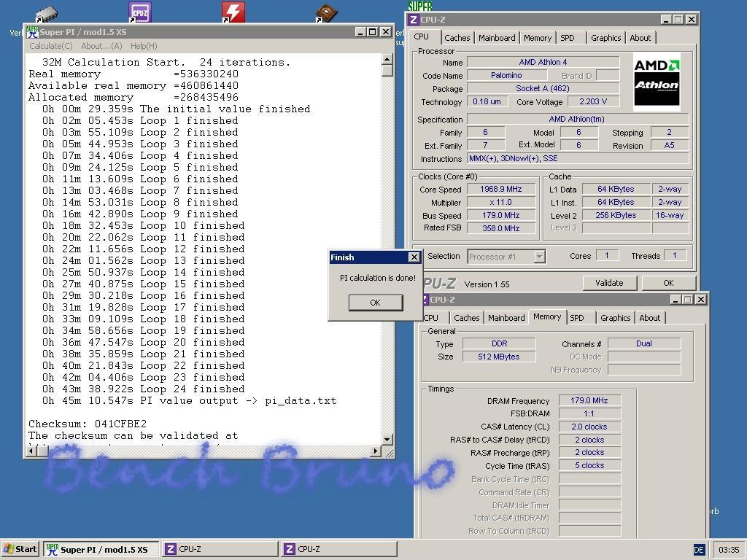
Task: Click the memory Type value DDR
Action: pyautogui.click(x=499, y=343)
